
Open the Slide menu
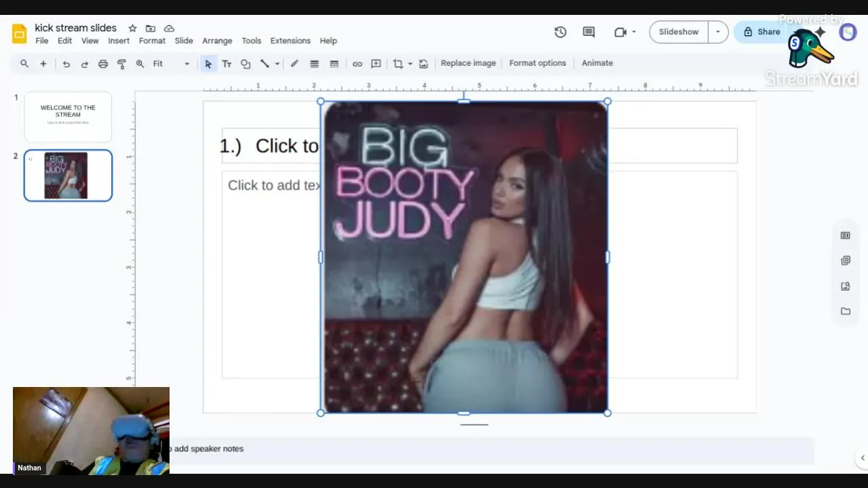pos(184,41)
